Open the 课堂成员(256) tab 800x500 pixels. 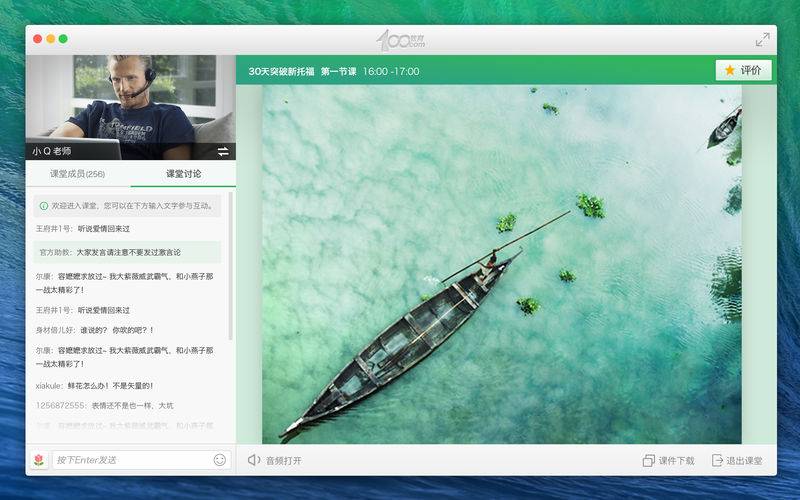(x=78, y=174)
